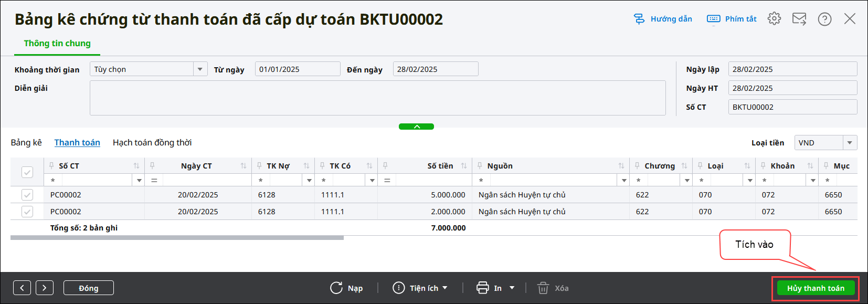Sort by Khoản column
The image size is (868, 304).
(x=810, y=165)
